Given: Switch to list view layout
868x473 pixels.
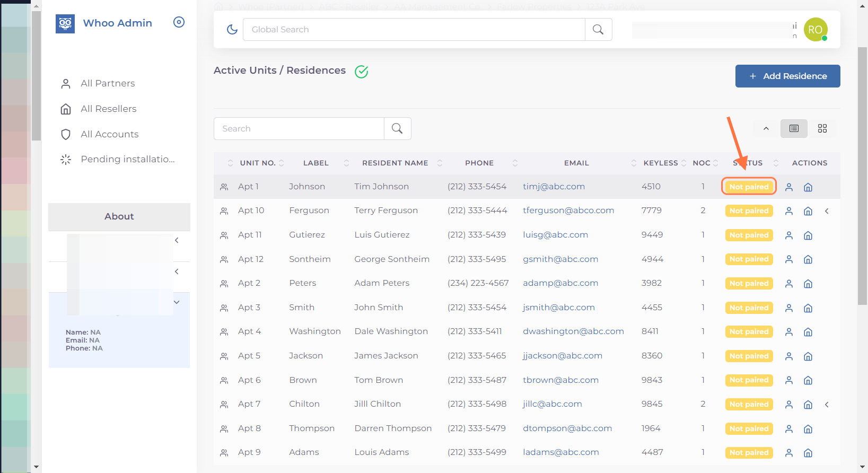Looking at the screenshot, I should point(794,128).
